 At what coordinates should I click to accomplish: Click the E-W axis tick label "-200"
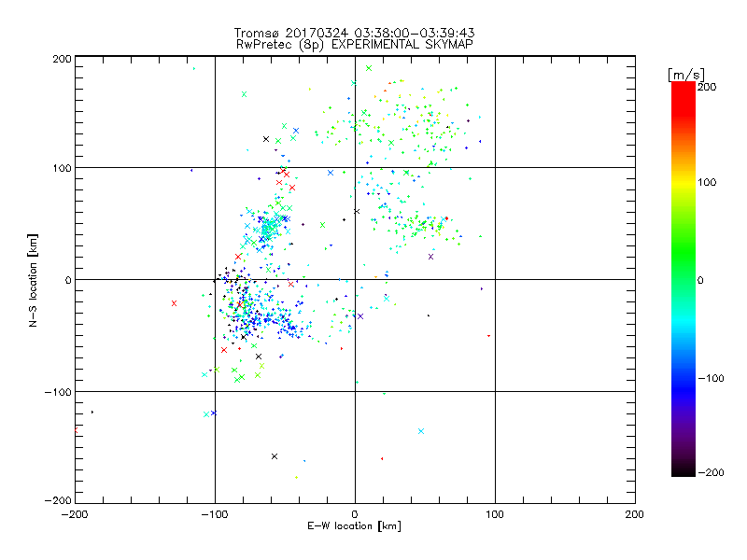[x=75, y=514]
